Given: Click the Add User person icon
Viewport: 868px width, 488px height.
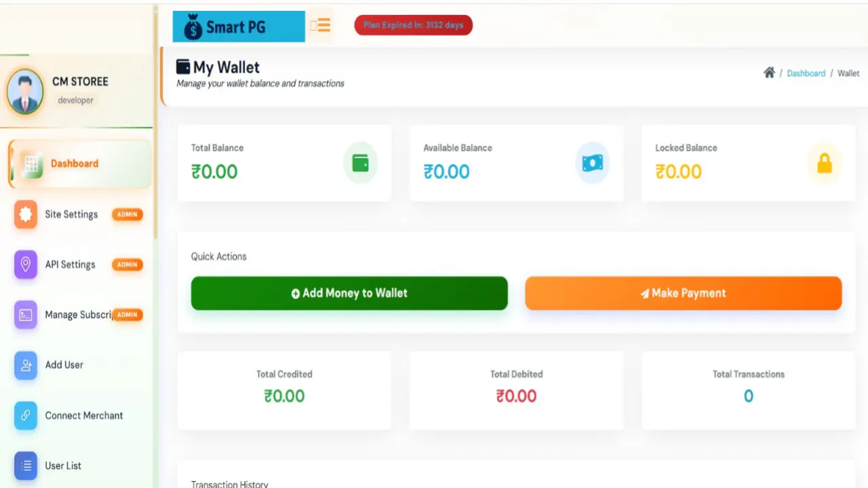Looking at the screenshot, I should [26, 365].
